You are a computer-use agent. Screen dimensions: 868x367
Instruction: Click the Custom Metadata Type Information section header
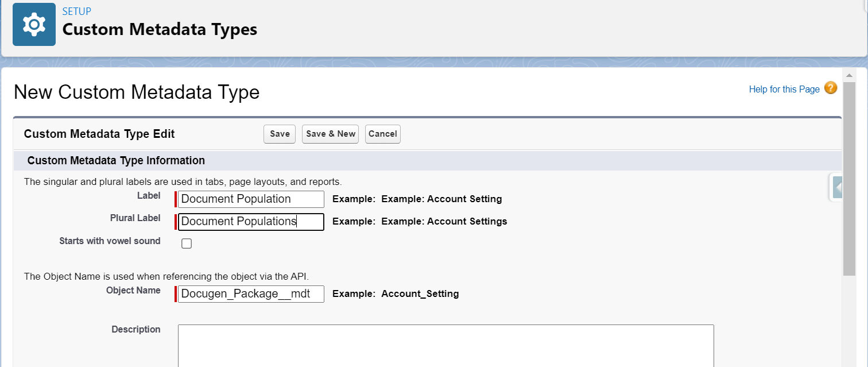click(116, 160)
